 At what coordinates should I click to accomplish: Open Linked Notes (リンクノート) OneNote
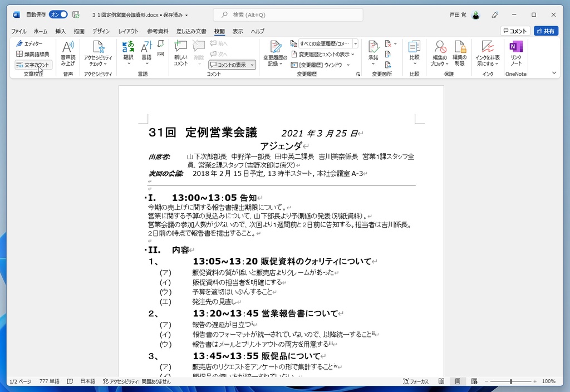(x=516, y=53)
